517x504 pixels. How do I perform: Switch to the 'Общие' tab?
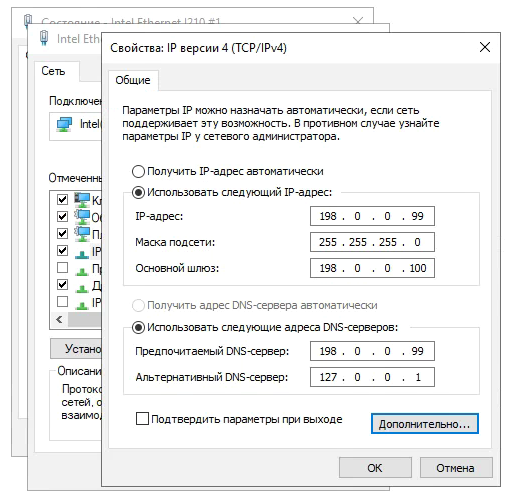pyautogui.click(x=133, y=80)
